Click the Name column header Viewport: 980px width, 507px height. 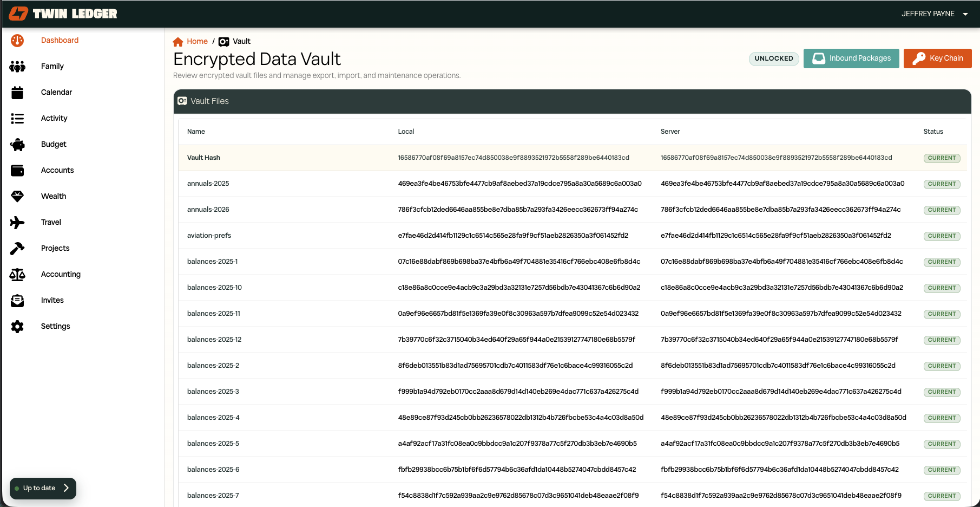196,132
